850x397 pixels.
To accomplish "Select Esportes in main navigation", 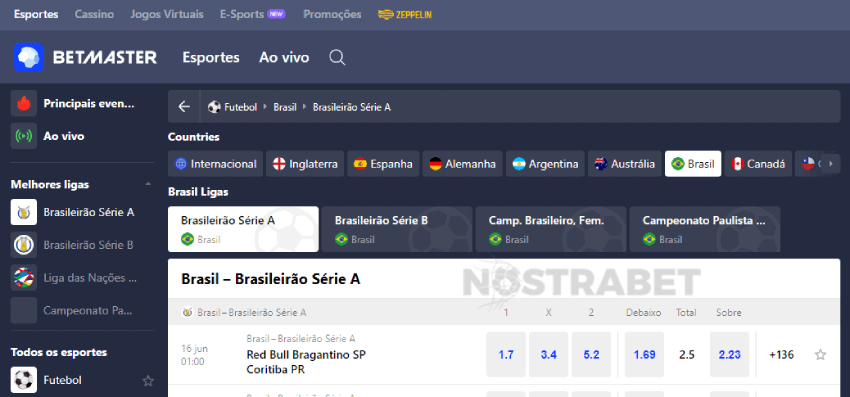I will click(211, 57).
